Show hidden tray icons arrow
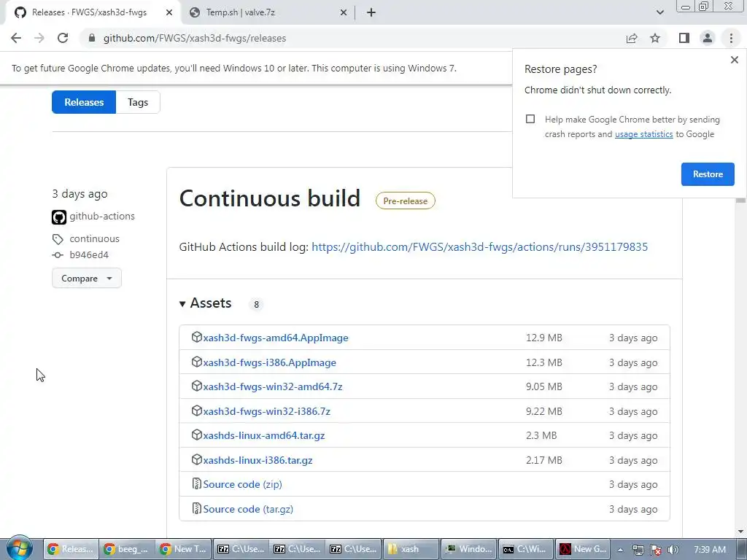The width and height of the screenshot is (747, 560). [x=620, y=550]
